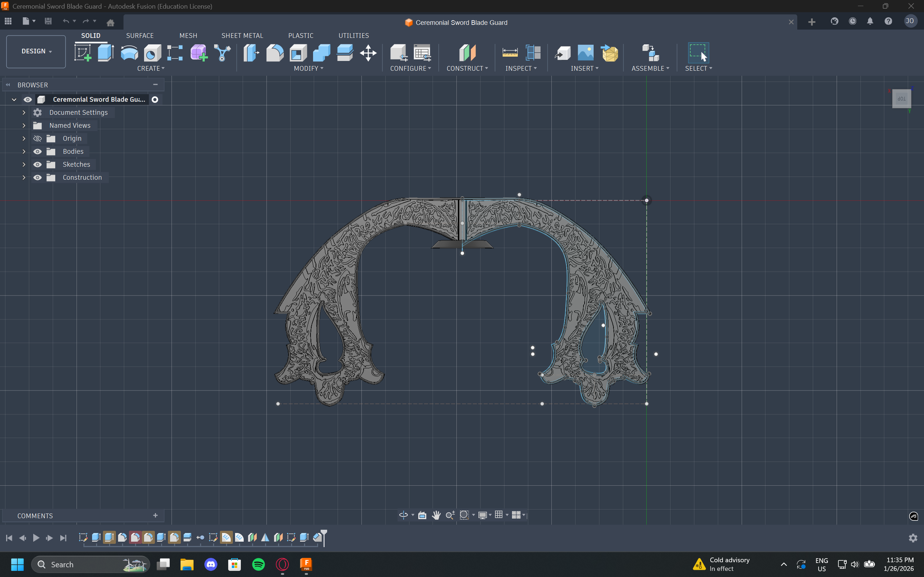Switch to the SURFACE tab
924x577 pixels.
click(140, 35)
